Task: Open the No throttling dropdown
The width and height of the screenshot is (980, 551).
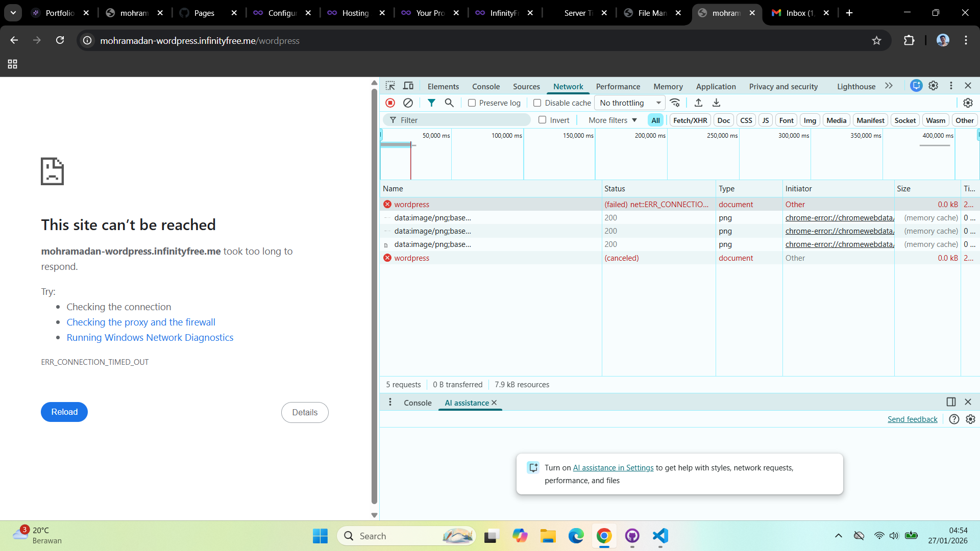Action: tap(630, 103)
